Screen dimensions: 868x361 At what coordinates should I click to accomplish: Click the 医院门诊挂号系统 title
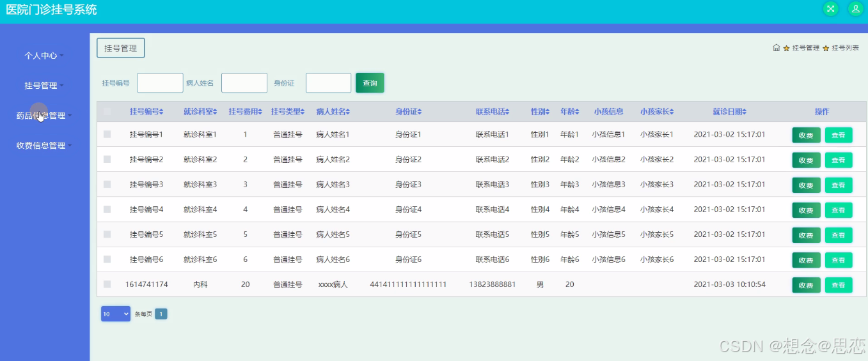click(x=52, y=10)
